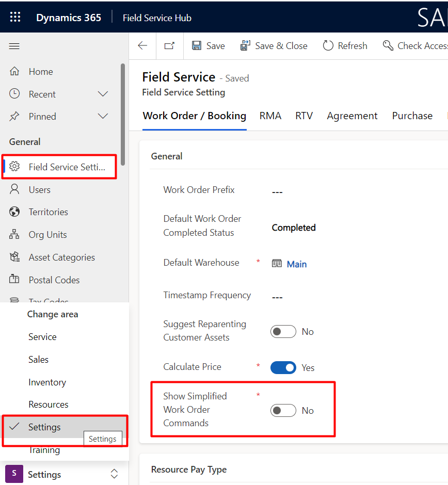Enable Show Simplified Work Order Commands toggle
Image resolution: width=448 pixels, height=485 pixels.
point(283,411)
